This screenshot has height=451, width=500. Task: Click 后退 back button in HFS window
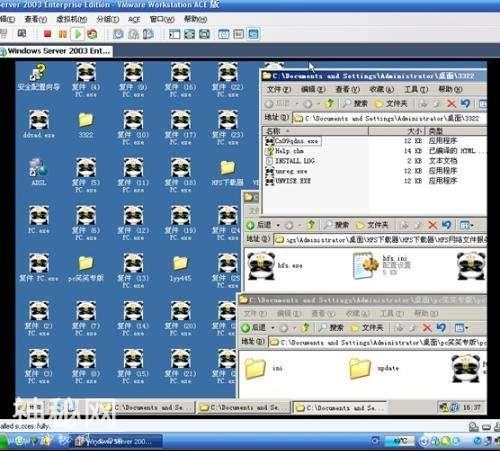pyautogui.click(x=259, y=225)
